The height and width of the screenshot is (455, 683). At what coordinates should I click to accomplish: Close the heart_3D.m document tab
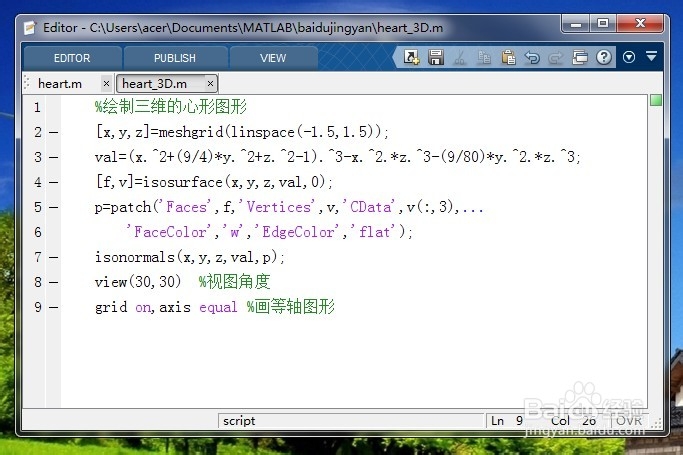point(210,83)
